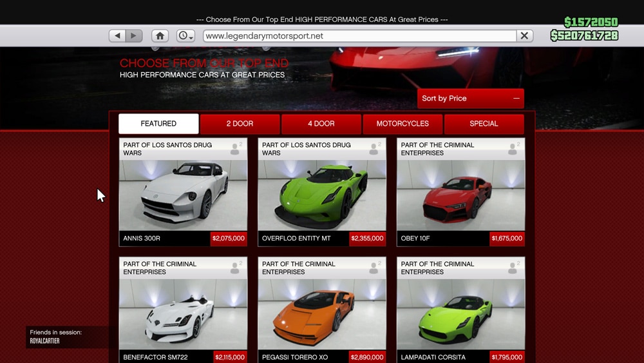
Task: Click the seats icon on Lampadati Corsita card
Action: point(513,268)
